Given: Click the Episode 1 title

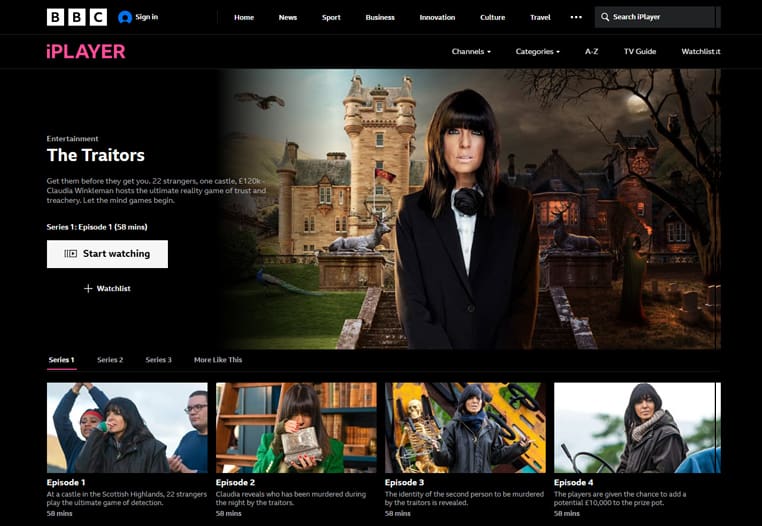Looking at the screenshot, I should [x=66, y=483].
